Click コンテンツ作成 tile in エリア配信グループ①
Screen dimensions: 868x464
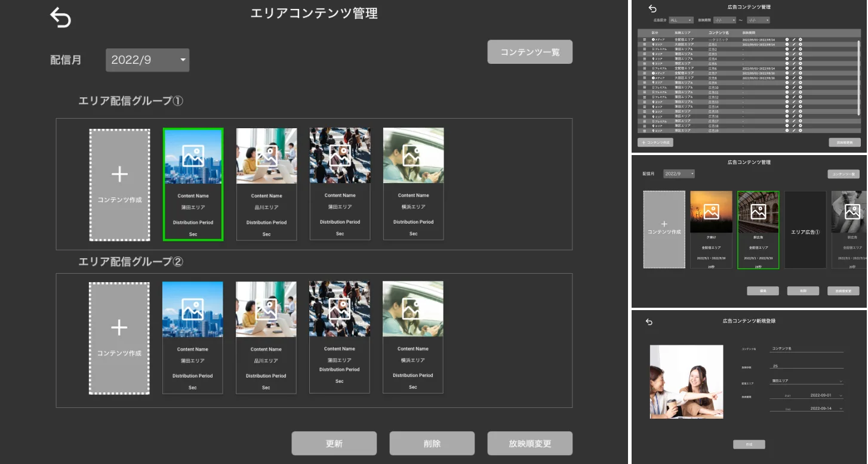tap(119, 184)
